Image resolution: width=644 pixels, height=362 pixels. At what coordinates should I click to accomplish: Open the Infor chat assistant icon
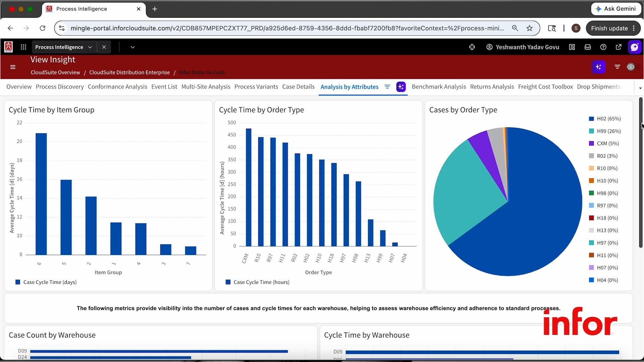pyautogui.click(x=634, y=47)
